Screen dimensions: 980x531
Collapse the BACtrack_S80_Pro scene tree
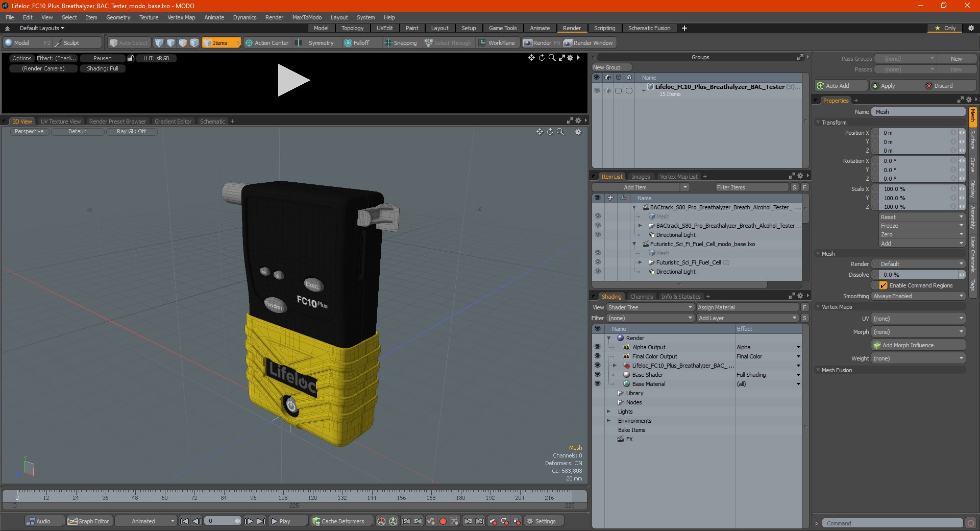click(x=634, y=207)
